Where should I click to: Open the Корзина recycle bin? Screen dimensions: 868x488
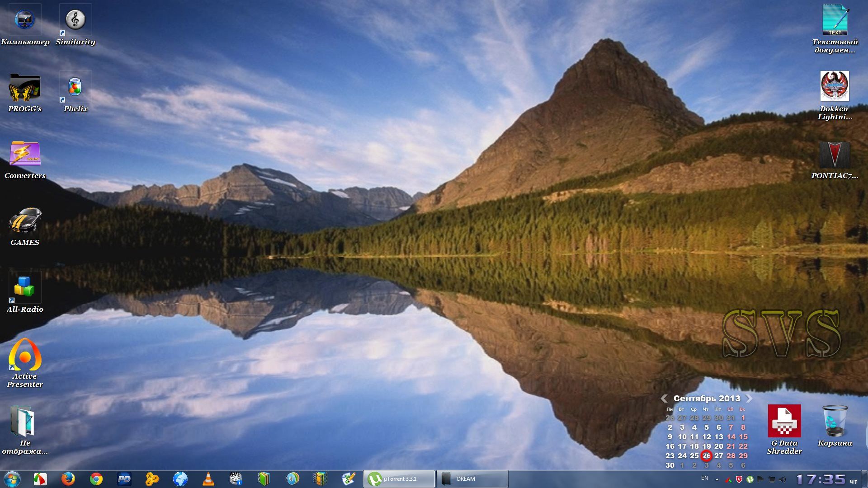point(835,426)
